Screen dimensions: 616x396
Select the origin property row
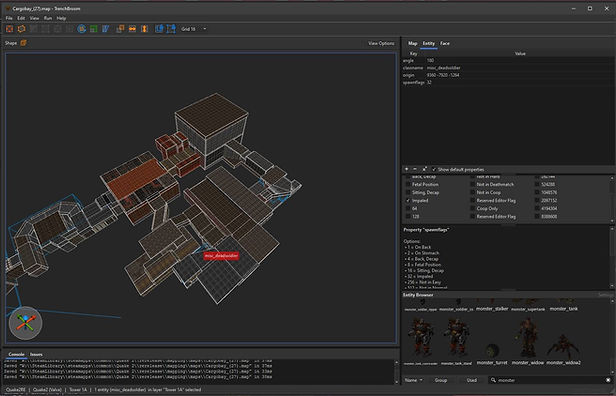pyautogui.click(x=507, y=75)
